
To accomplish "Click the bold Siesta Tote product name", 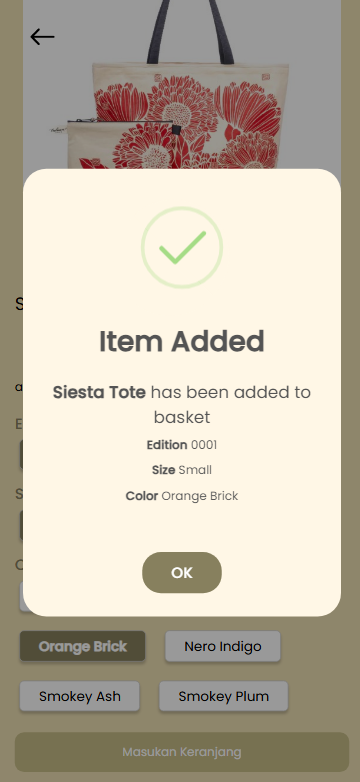I will pos(99,392).
